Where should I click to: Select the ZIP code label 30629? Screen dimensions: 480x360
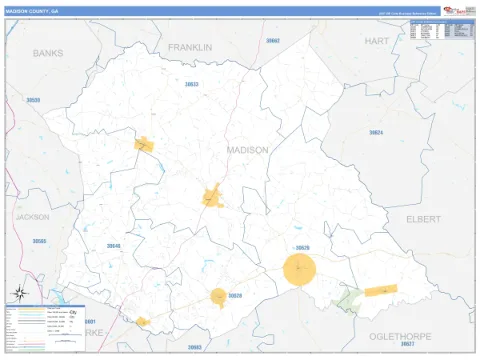pos(302,248)
